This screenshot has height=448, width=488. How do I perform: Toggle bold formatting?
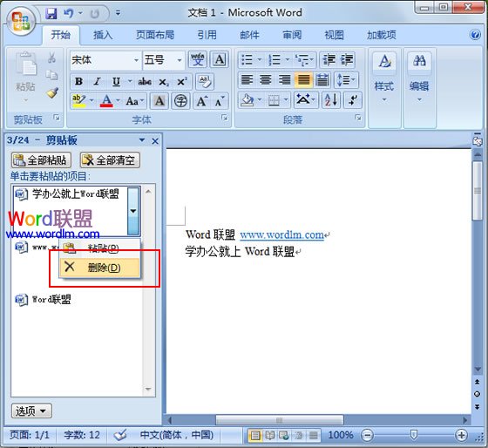pyautogui.click(x=78, y=82)
